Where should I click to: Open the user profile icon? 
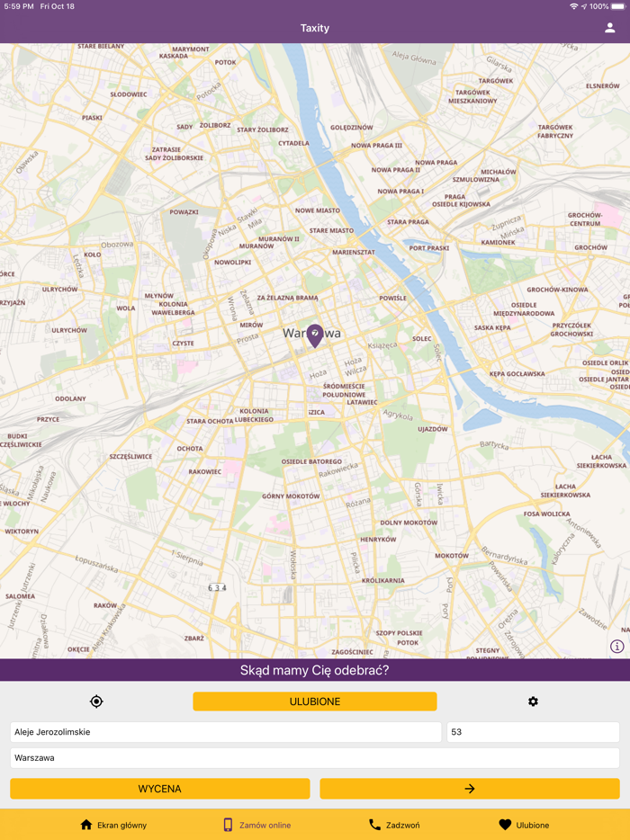pyautogui.click(x=609, y=28)
